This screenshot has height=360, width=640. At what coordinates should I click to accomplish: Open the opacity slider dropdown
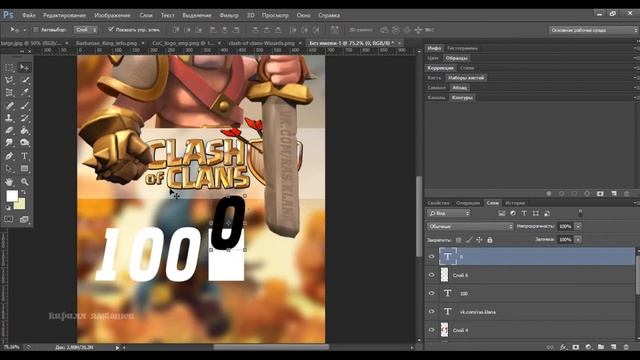point(578,226)
